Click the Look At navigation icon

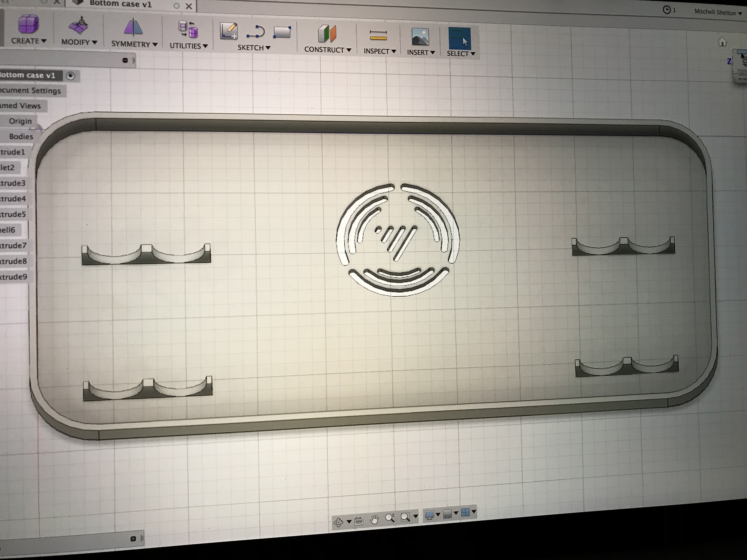359,521
